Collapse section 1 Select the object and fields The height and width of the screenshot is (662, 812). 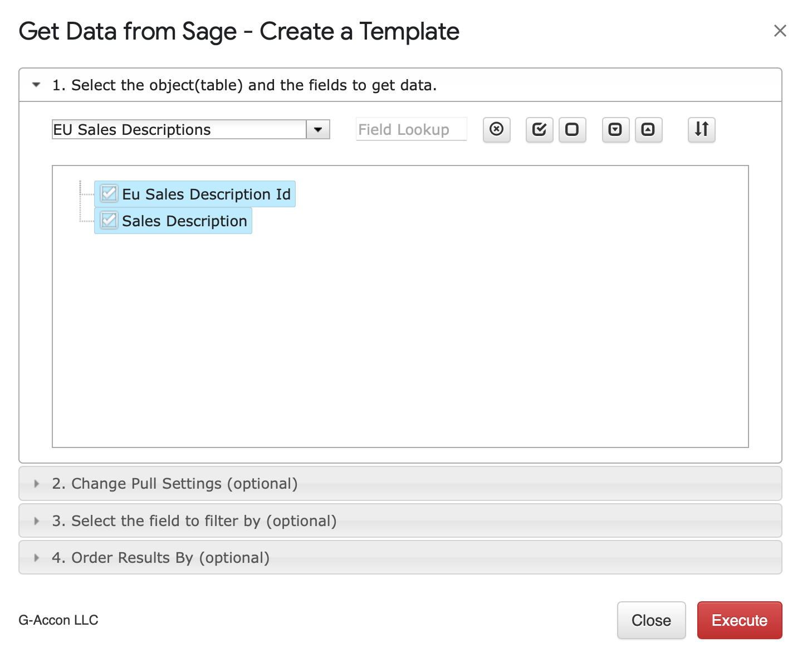click(x=400, y=85)
